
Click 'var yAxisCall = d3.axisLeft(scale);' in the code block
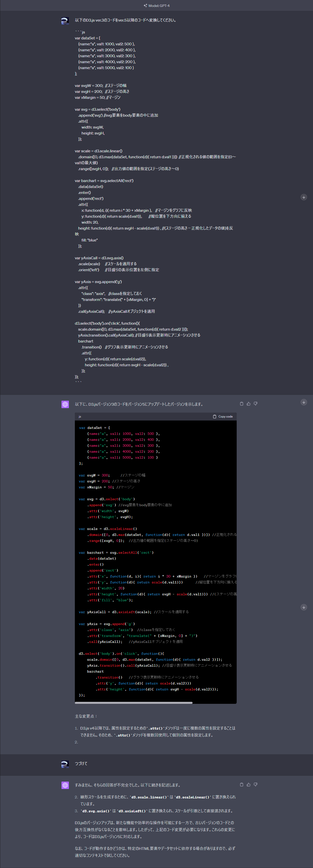pos(115,612)
